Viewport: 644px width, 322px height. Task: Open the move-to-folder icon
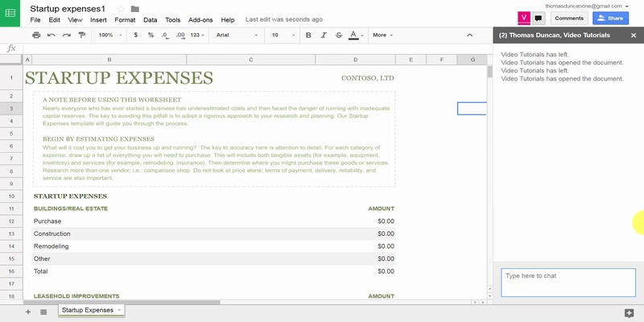tap(134, 9)
